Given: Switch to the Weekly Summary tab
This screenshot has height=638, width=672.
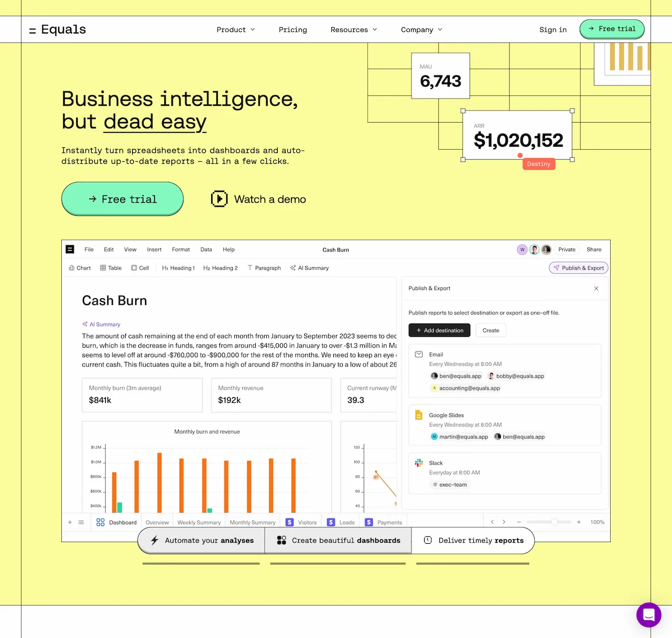Looking at the screenshot, I should pyautogui.click(x=199, y=522).
